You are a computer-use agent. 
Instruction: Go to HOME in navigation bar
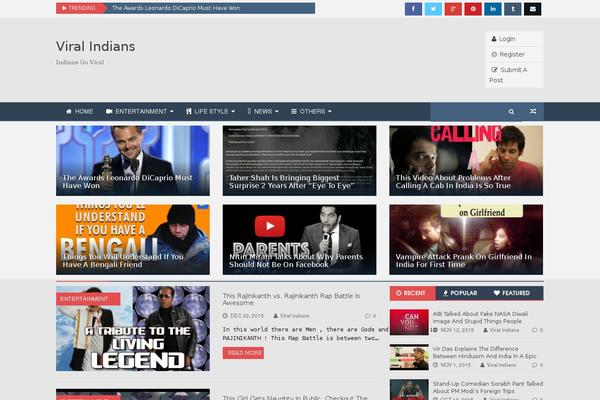point(80,111)
